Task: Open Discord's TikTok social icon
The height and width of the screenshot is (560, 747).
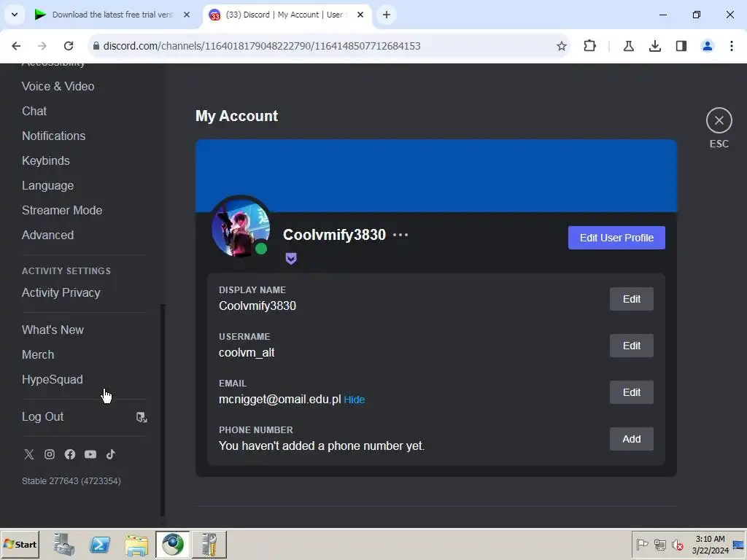Action: pos(111,454)
